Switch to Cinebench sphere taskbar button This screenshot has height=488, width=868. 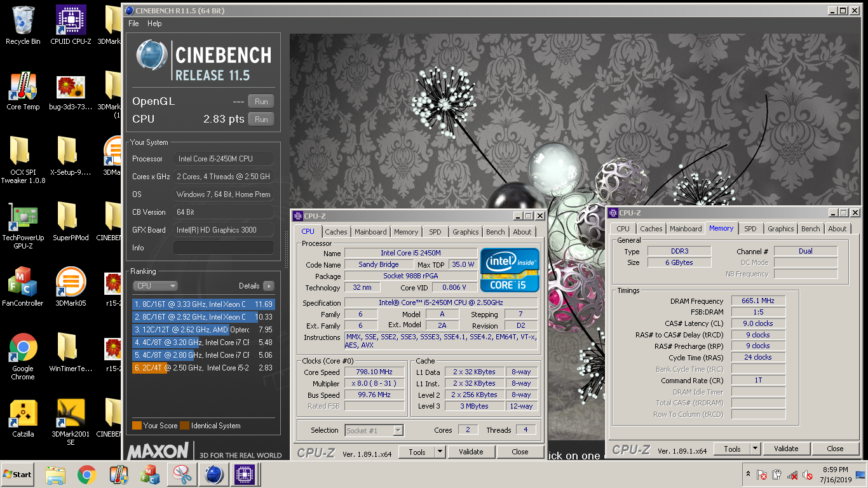coord(214,475)
